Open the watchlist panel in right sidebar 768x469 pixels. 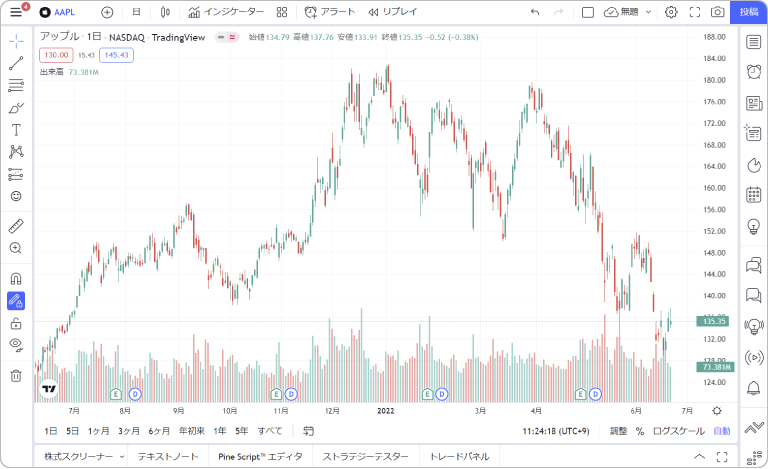[754, 42]
